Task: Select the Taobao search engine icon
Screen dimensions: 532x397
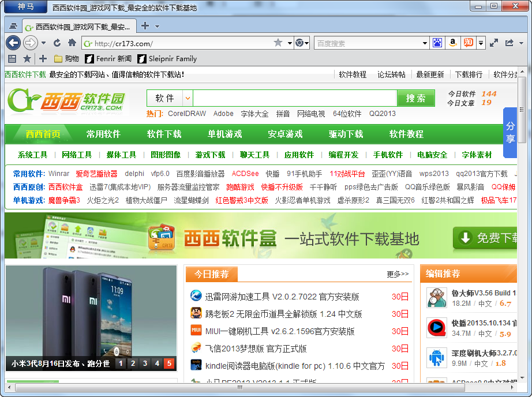Action: pyautogui.click(x=468, y=43)
